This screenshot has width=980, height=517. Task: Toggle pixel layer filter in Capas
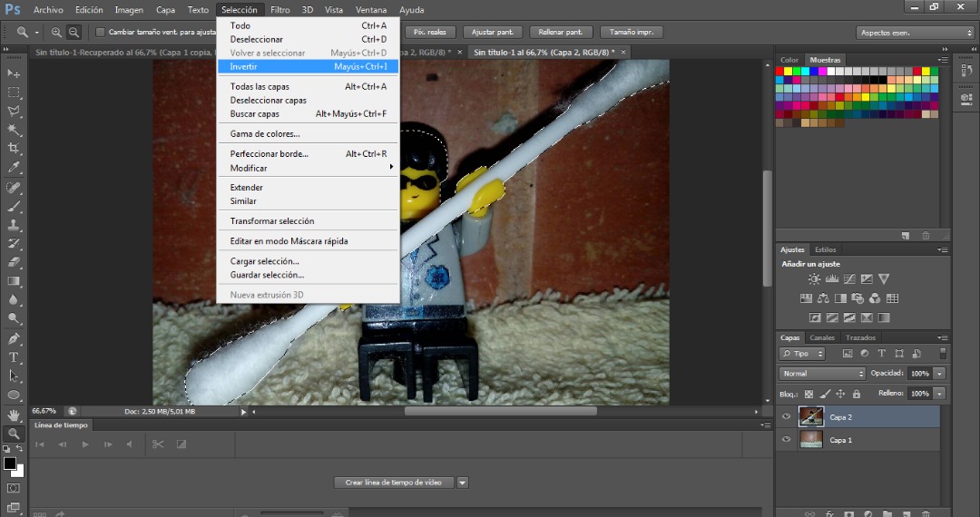(848, 354)
